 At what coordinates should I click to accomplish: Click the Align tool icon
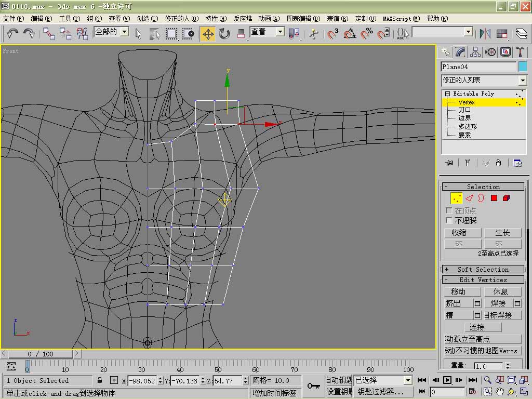point(501,34)
